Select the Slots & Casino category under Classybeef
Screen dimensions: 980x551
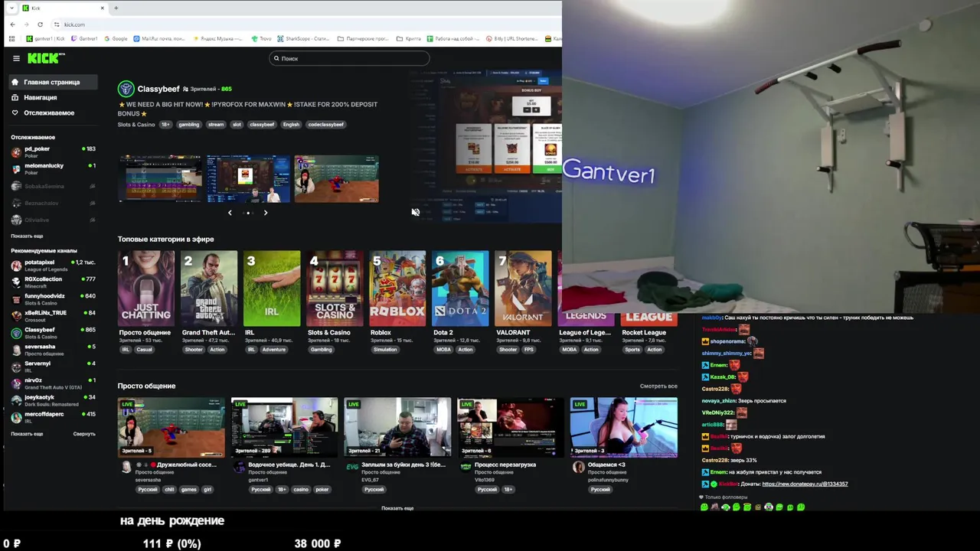136,124
